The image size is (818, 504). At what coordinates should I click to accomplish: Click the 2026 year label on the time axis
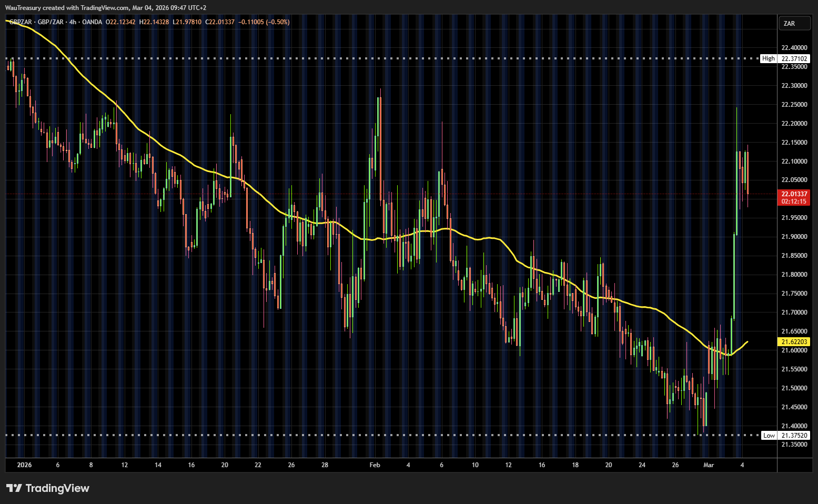click(24, 465)
